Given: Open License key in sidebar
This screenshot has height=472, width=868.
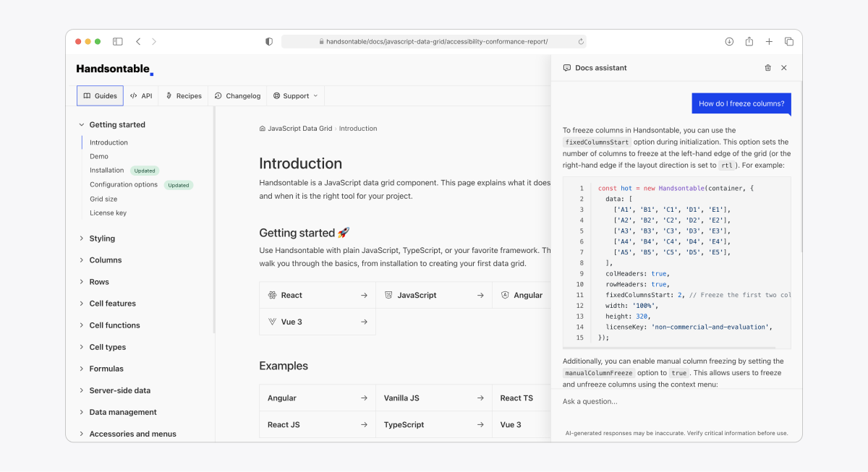Looking at the screenshot, I should (x=108, y=213).
